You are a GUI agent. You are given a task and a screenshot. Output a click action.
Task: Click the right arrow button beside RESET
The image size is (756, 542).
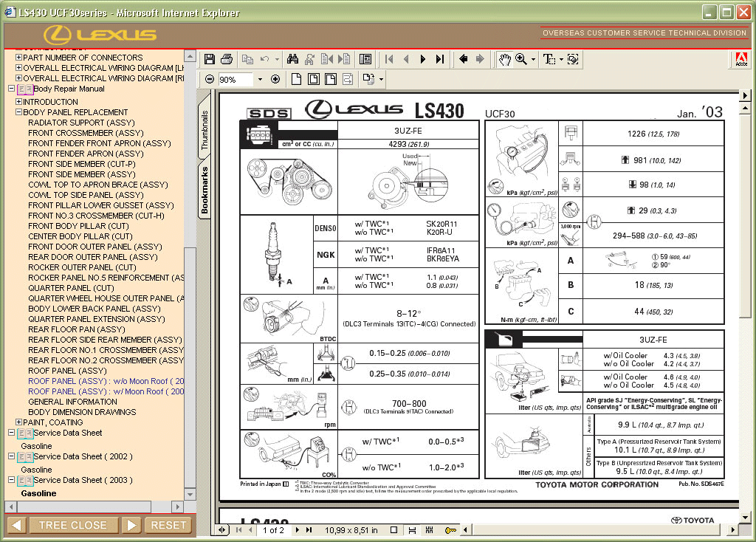coord(131,525)
